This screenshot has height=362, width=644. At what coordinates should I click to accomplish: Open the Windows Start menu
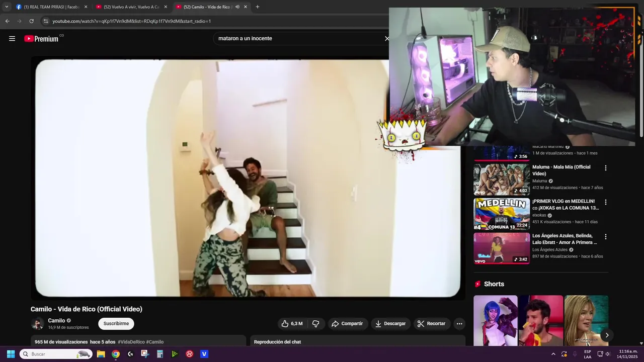click(x=11, y=354)
